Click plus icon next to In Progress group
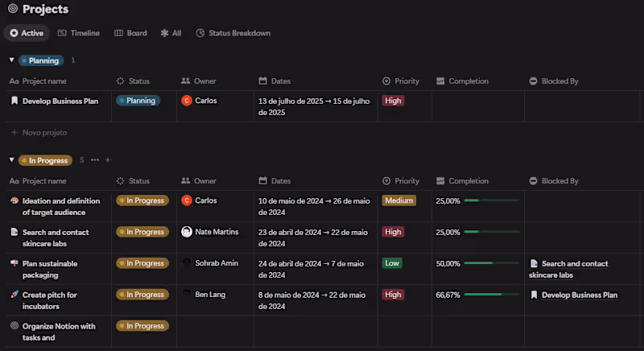 coord(108,160)
